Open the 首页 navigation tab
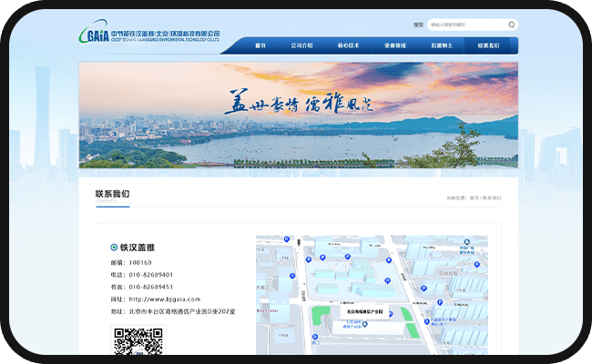 pos(260,45)
